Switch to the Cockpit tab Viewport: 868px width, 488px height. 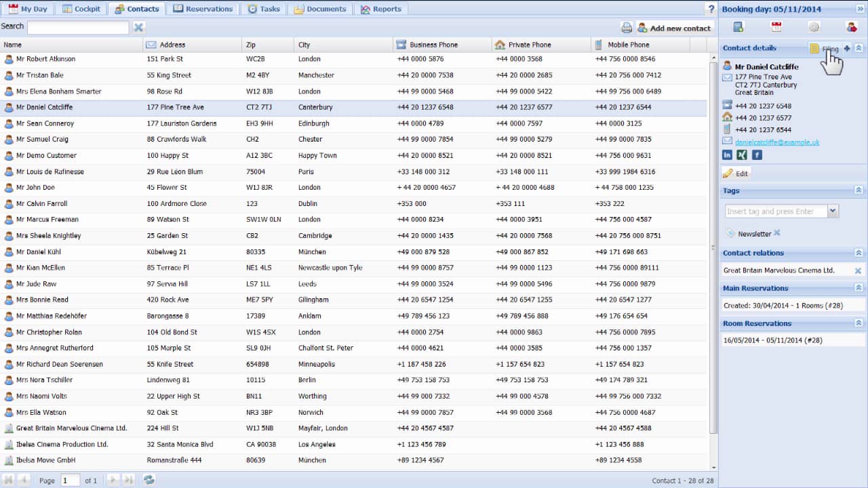point(81,9)
